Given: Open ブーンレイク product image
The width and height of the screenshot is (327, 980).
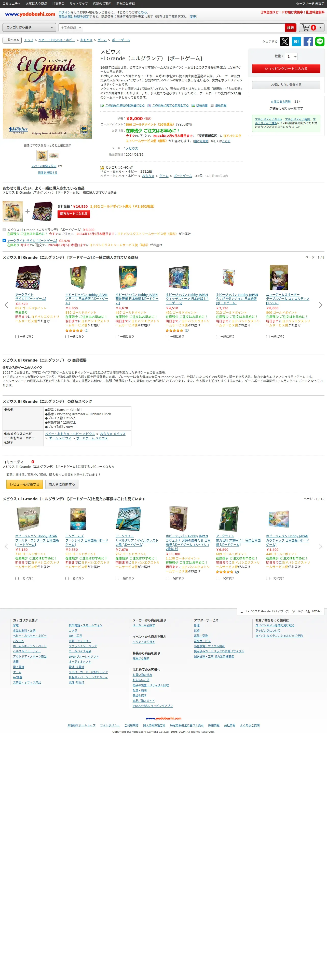Looking at the screenshot, I should point(78,519).
